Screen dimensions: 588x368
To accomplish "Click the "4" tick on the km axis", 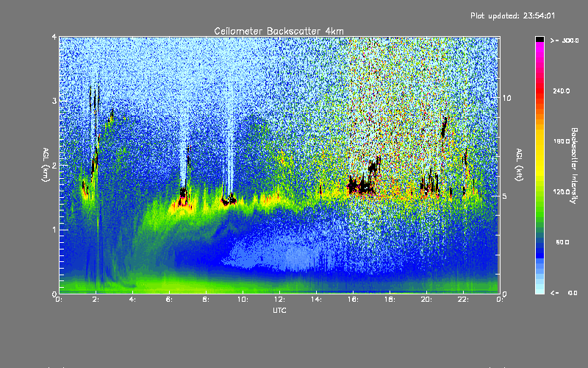I will (x=54, y=38).
